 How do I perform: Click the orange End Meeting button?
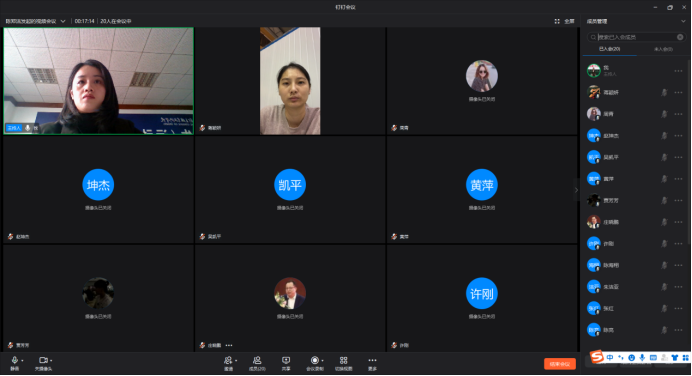[x=560, y=364]
